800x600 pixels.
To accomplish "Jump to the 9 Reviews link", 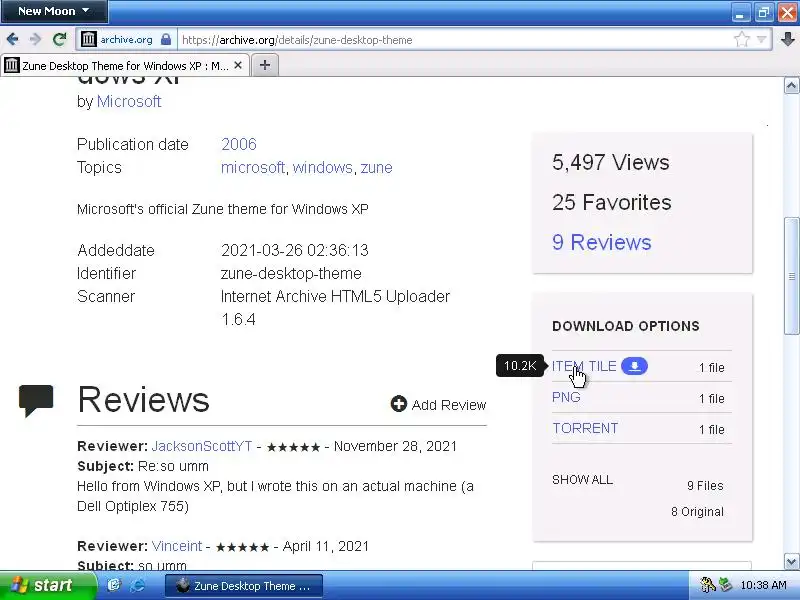I will point(602,242).
